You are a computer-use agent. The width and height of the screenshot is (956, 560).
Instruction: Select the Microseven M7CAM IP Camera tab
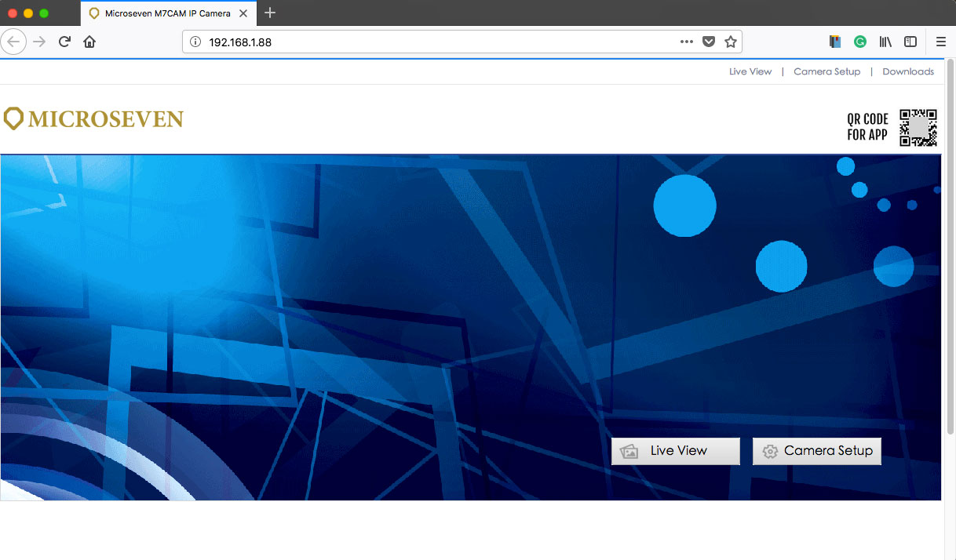pyautogui.click(x=168, y=13)
